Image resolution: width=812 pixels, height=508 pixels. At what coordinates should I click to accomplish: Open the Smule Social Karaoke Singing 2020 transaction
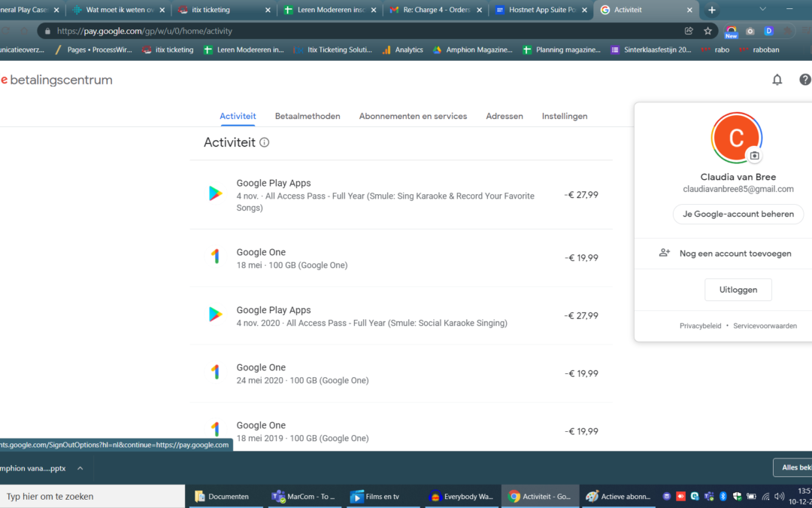(401, 315)
